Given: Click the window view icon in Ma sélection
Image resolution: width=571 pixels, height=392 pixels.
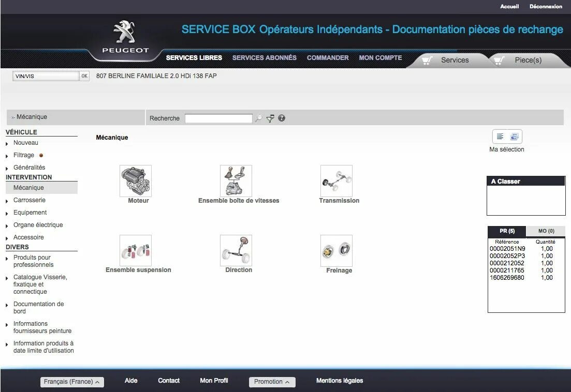Looking at the screenshot, I should coord(514,137).
